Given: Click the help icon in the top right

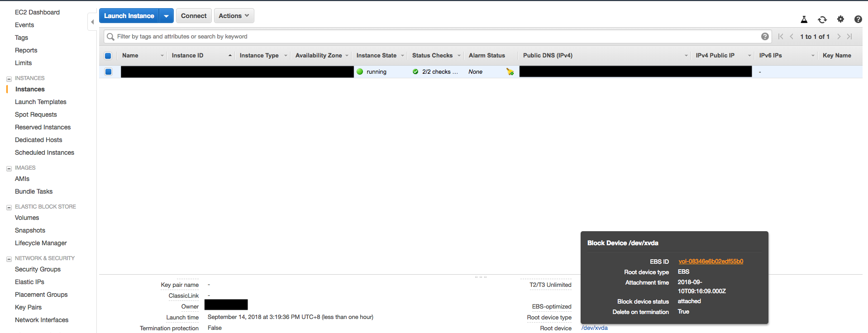Looking at the screenshot, I should tap(858, 19).
